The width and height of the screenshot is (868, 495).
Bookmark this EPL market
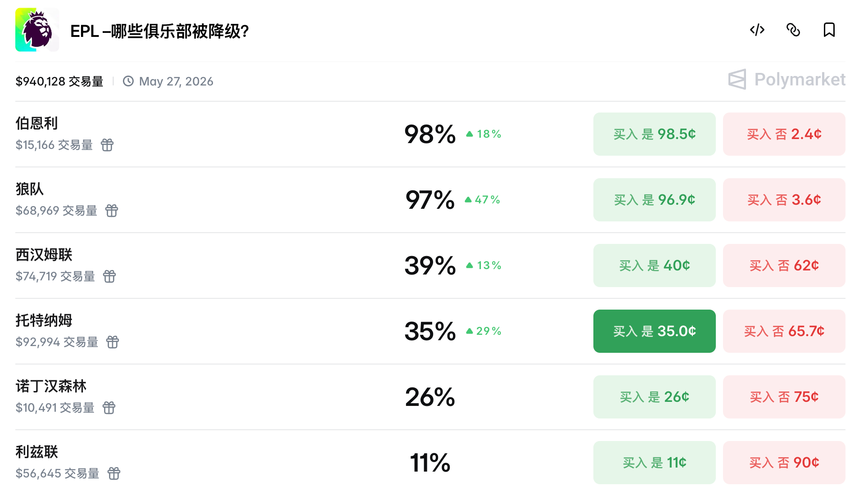(829, 30)
